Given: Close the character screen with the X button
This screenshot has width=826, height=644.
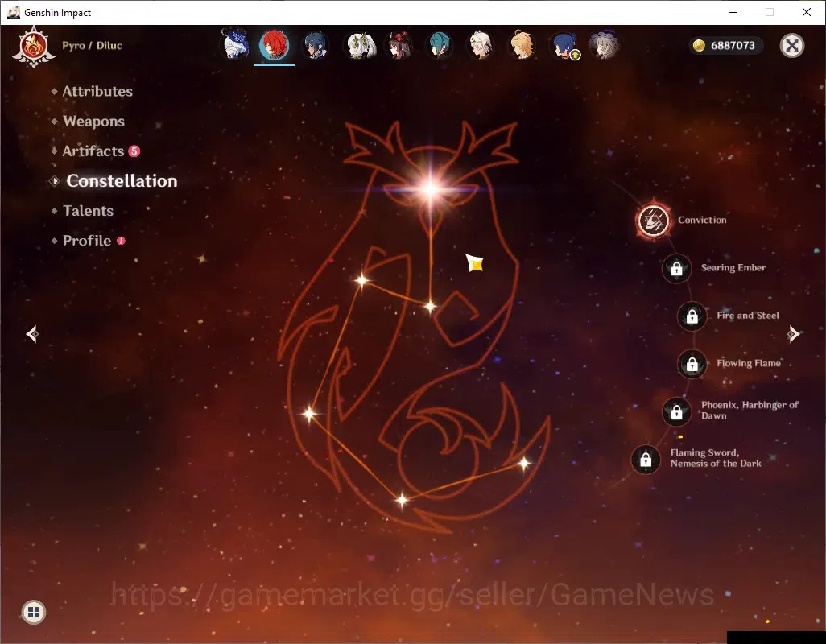Looking at the screenshot, I should pyautogui.click(x=791, y=46).
